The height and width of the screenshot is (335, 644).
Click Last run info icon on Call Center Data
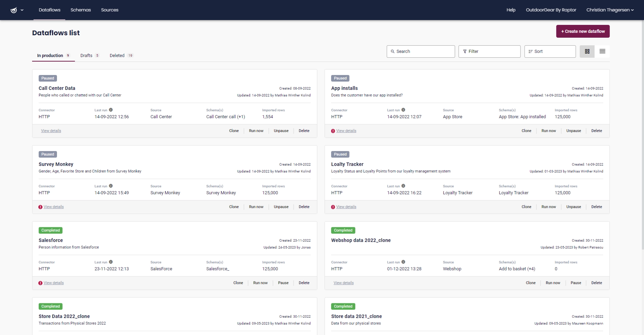pyautogui.click(x=111, y=110)
